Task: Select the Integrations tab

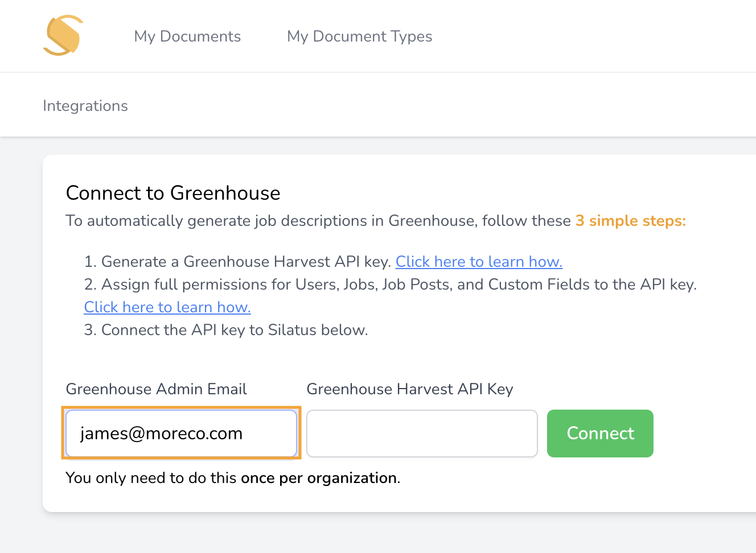Action: click(x=85, y=106)
